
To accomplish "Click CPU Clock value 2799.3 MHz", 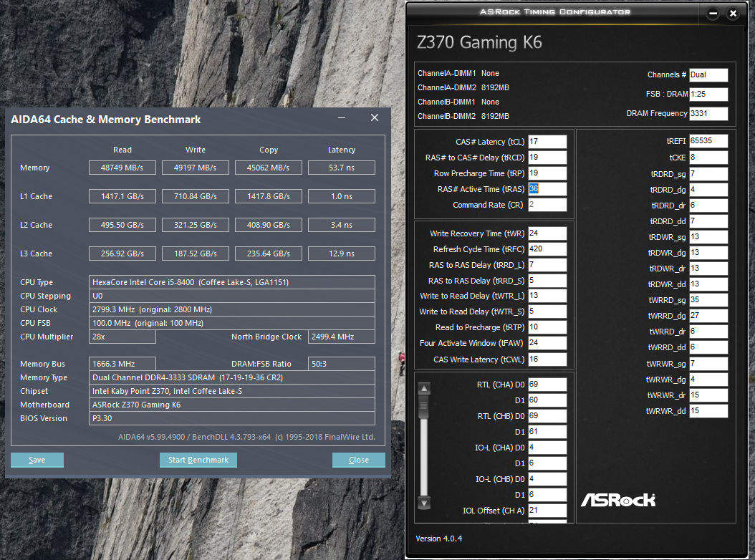I will (232, 309).
